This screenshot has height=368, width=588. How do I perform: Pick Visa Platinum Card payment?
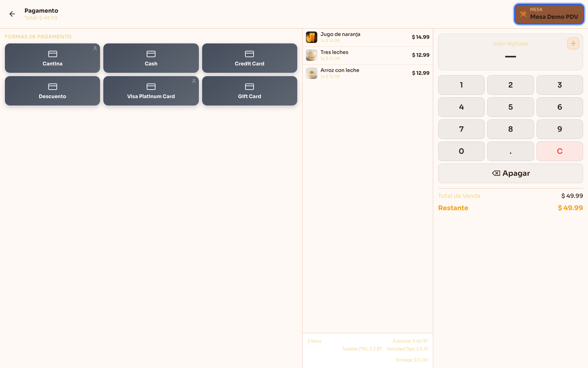151,91
